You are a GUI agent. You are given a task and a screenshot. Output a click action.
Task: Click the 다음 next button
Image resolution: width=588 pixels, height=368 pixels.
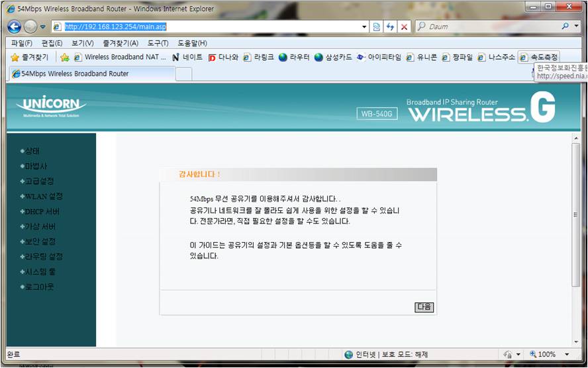[424, 307]
